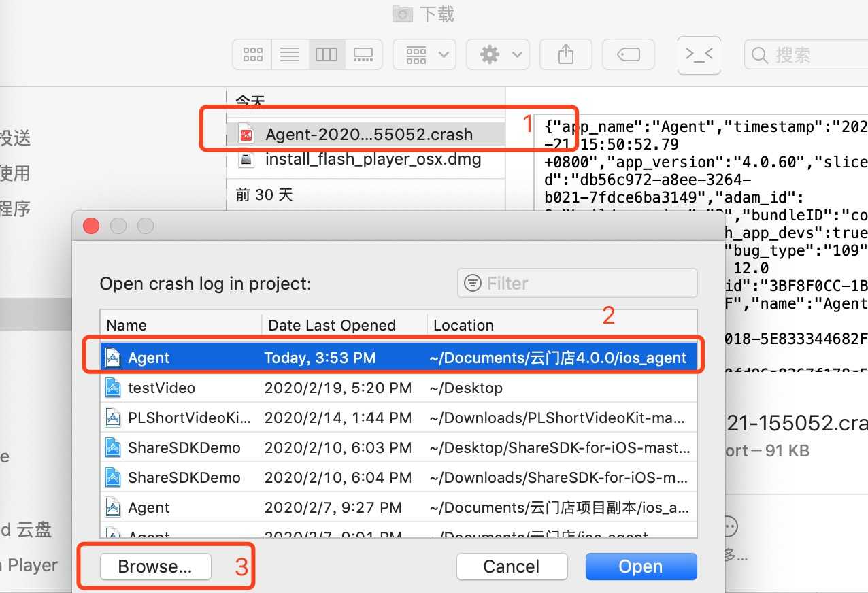Click the terminal toolbar icon
The width and height of the screenshot is (868, 593).
699,54
